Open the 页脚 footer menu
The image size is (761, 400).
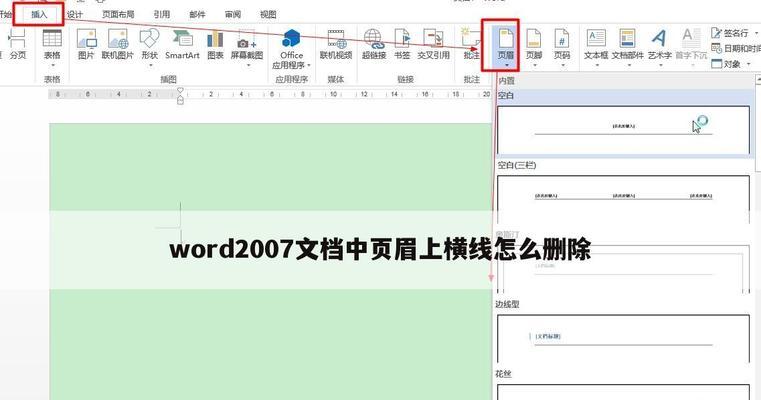(x=534, y=47)
